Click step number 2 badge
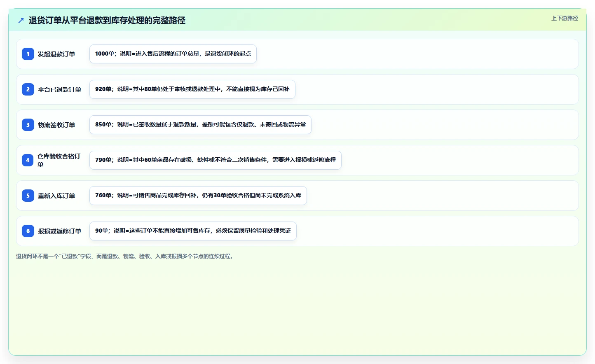 point(28,89)
